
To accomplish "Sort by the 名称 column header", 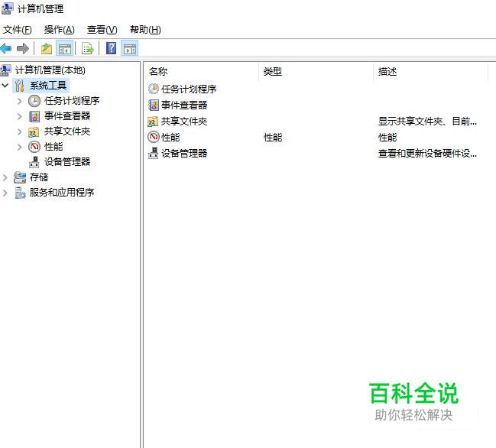I will tap(201, 72).
